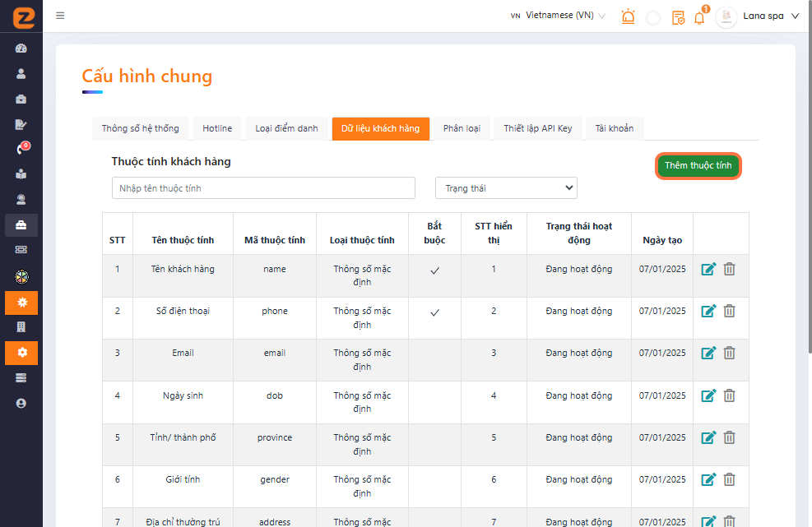
Task: Expand the Vietnamese (VN) language selector
Action: 559,16
